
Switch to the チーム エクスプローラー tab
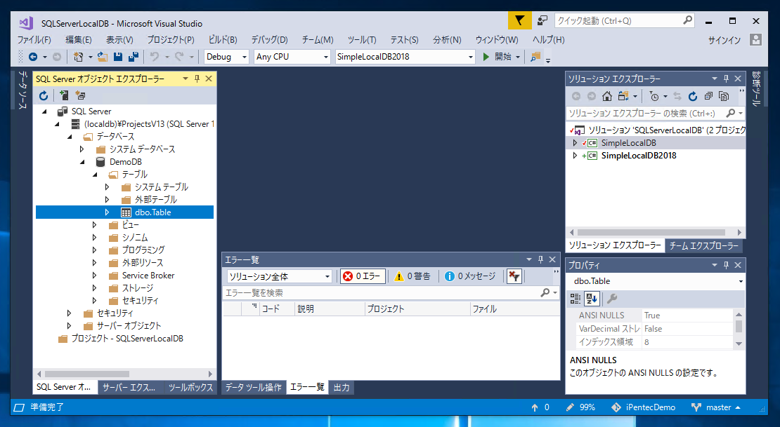(703, 245)
